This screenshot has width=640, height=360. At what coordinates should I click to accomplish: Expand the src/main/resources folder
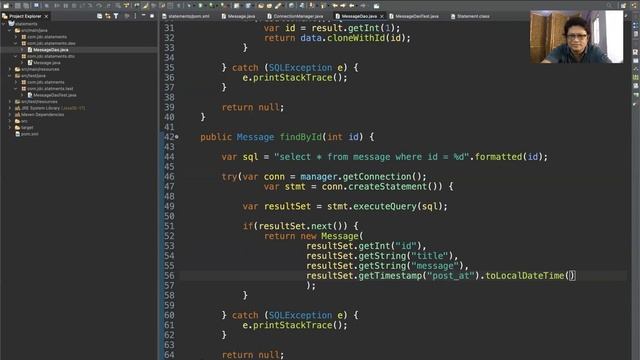[10, 69]
